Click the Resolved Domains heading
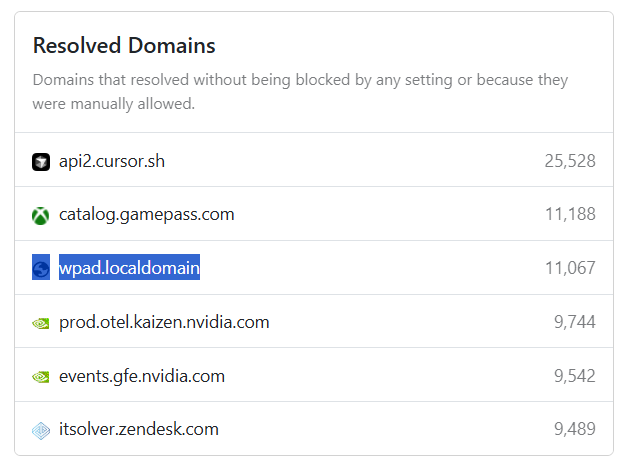The width and height of the screenshot is (619, 465). [124, 45]
